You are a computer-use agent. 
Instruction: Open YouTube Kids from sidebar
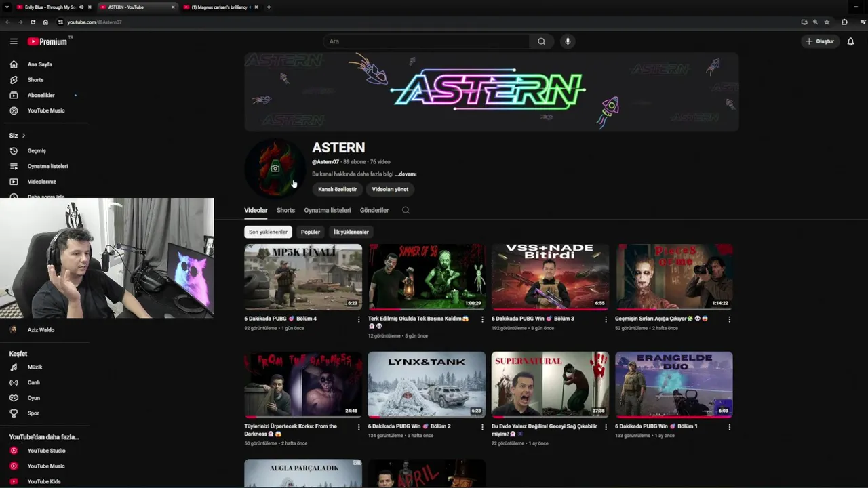(44, 481)
